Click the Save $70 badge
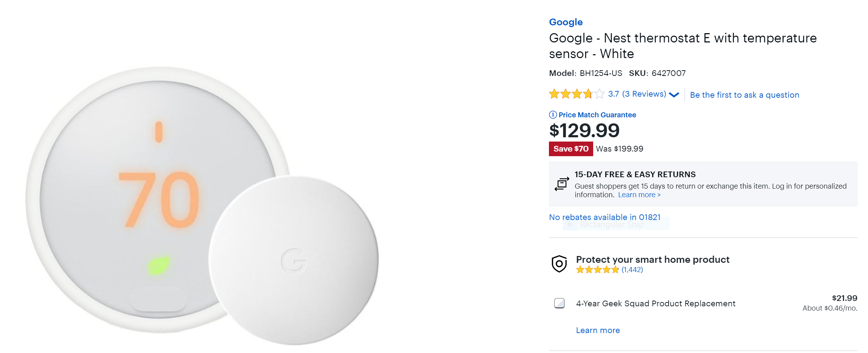 pos(571,149)
